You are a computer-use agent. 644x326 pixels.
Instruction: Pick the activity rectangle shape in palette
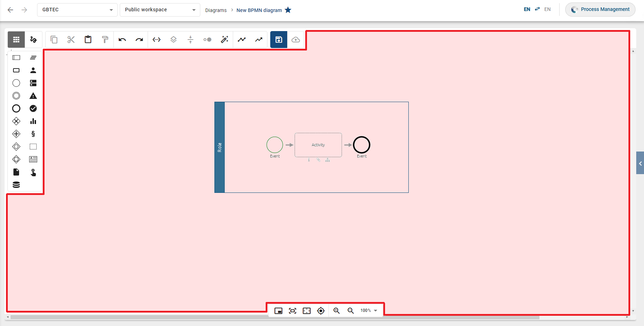click(x=16, y=70)
